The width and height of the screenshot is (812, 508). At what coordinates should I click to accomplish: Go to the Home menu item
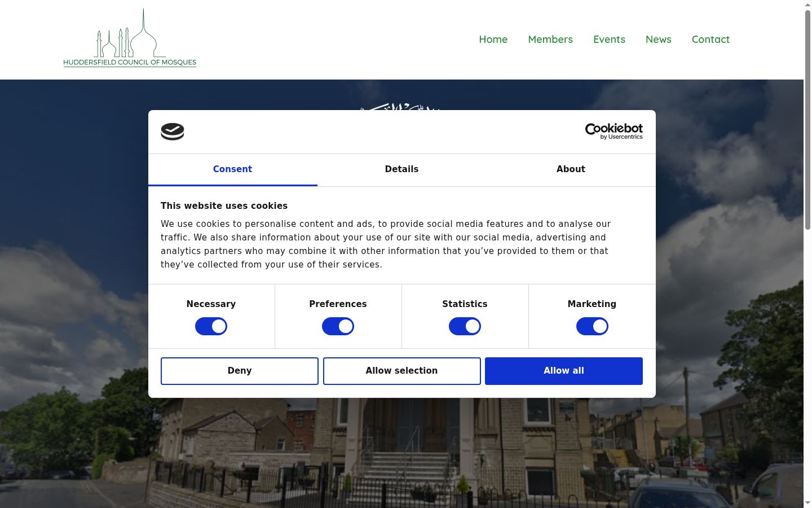[x=493, y=40]
